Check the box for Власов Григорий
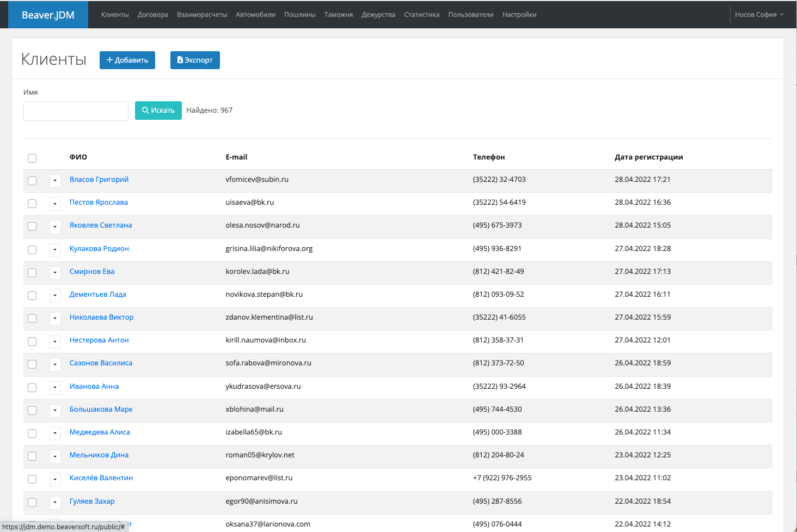 32,180
